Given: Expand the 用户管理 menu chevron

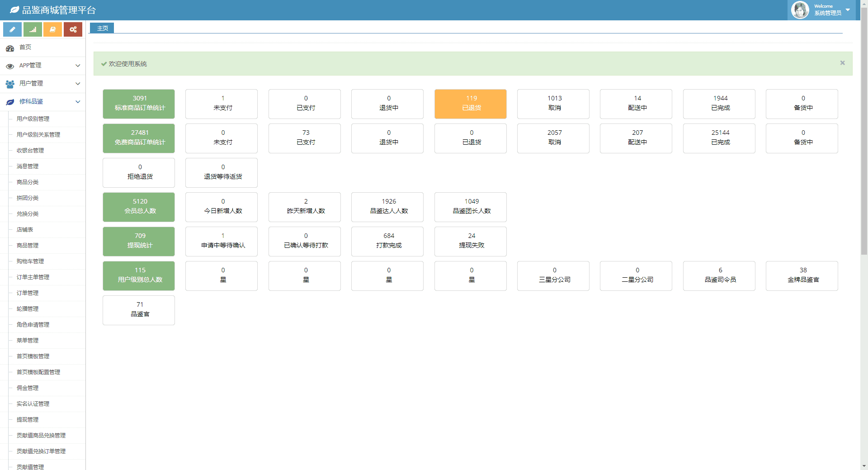Looking at the screenshot, I should (78, 84).
